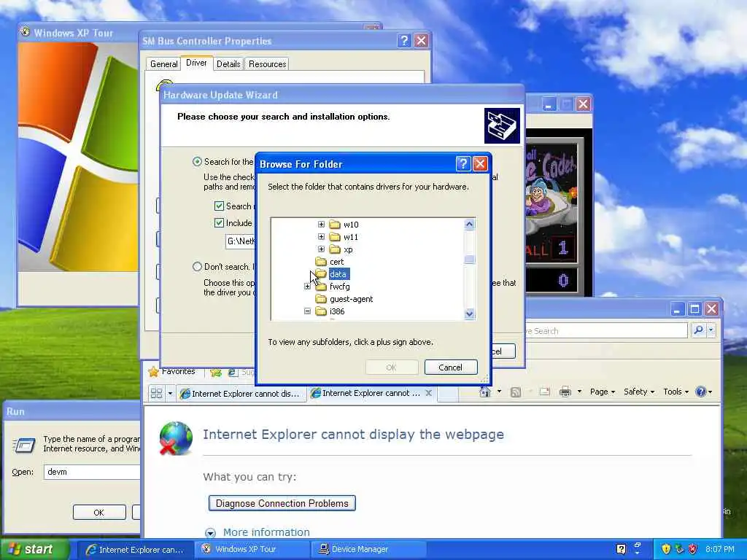Click 'Diagnose Connection Problems' button
The width and height of the screenshot is (747, 560).
coord(282,503)
